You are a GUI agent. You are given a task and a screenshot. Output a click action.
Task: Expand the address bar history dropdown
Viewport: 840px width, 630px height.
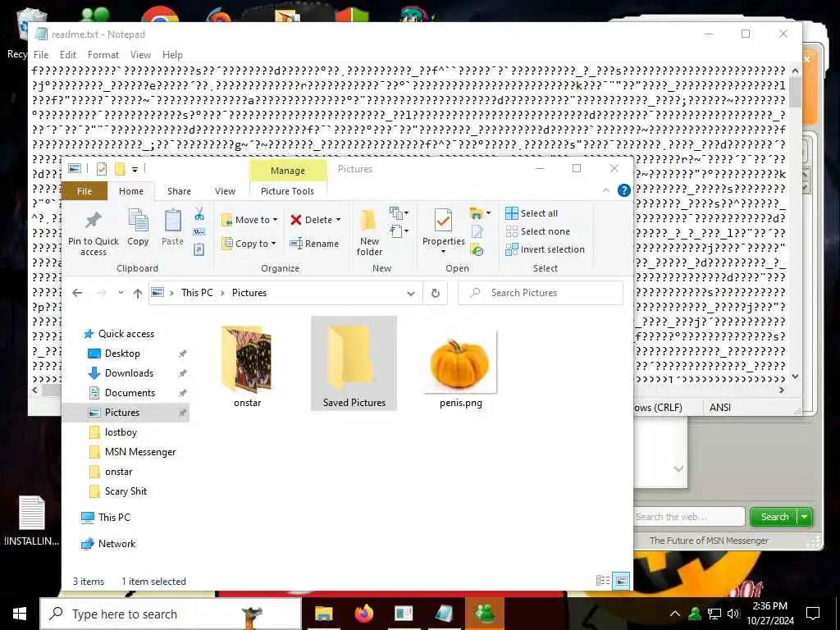(411, 293)
